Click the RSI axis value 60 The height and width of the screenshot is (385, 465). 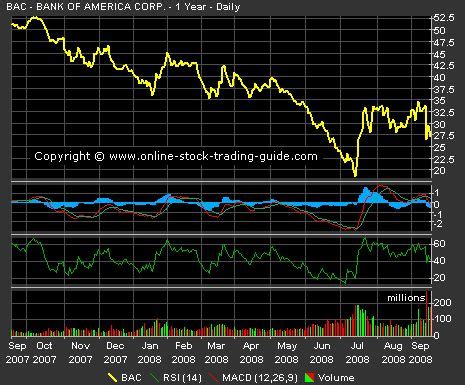[x=440, y=244]
